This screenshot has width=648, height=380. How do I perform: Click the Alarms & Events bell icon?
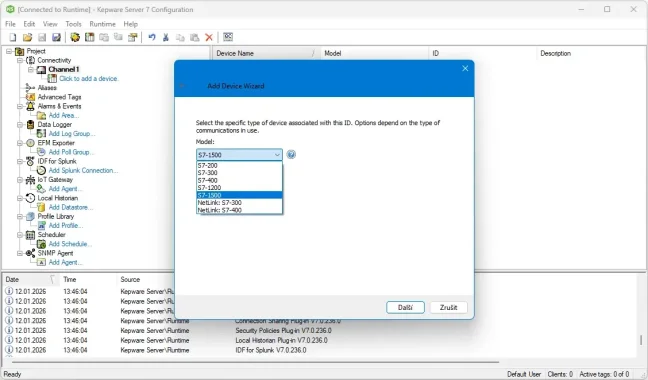click(30, 106)
